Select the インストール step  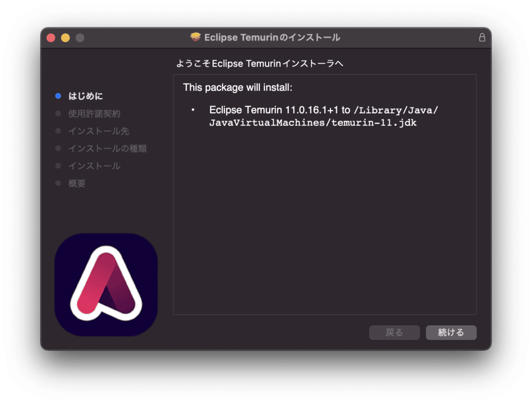point(94,166)
